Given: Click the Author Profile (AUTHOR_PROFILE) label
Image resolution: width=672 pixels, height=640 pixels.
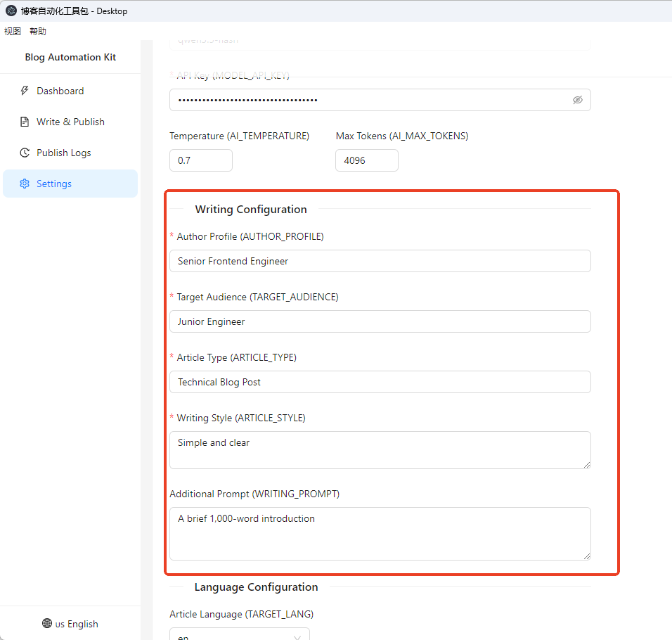Looking at the screenshot, I should coord(250,236).
